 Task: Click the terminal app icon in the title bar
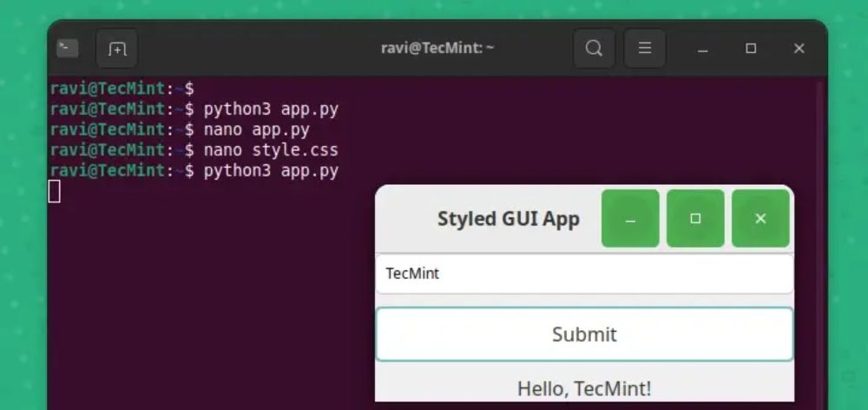[68, 48]
